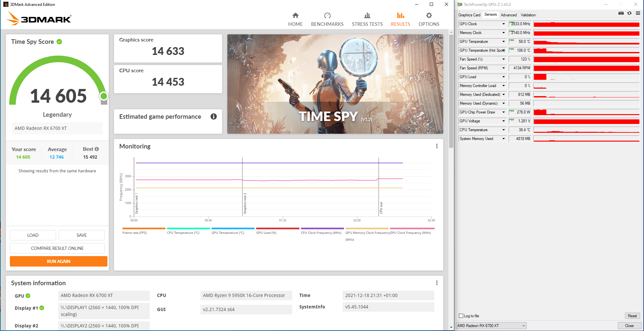Click the LOAD button
This screenshot has height=331, width=644.
33,235
